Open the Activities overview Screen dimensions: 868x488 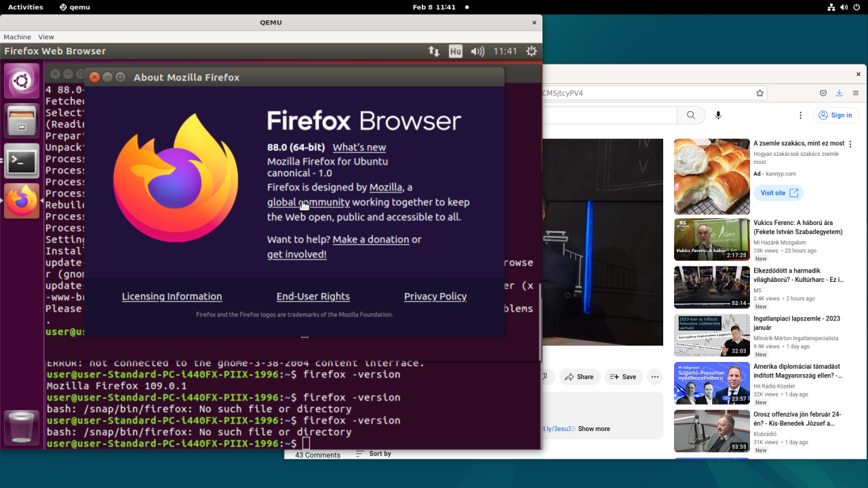[25, 7]
